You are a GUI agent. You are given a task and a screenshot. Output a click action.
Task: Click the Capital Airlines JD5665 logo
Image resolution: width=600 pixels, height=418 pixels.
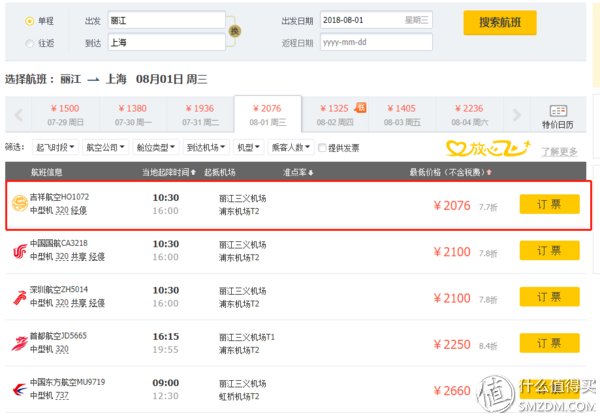click(20, 344)
